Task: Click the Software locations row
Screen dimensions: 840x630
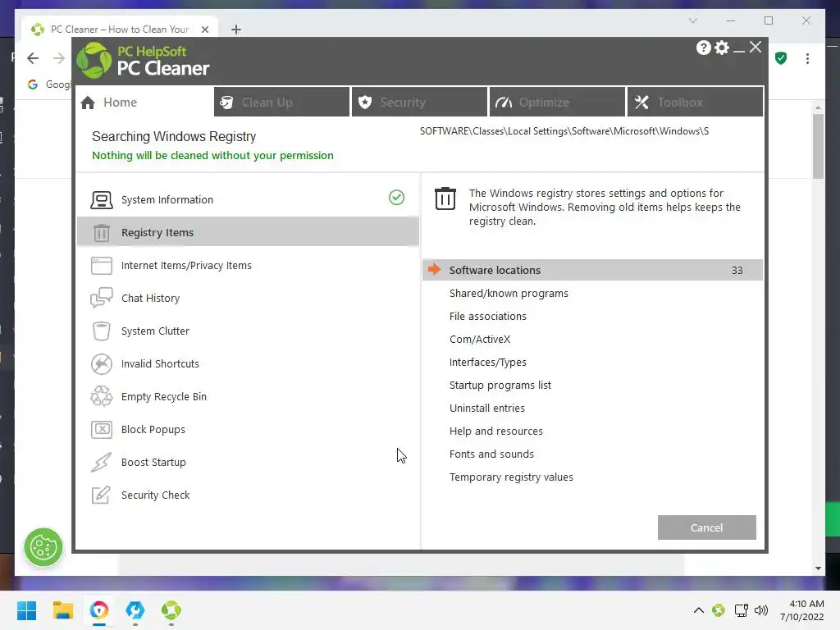Action: (x=592, y=270)
